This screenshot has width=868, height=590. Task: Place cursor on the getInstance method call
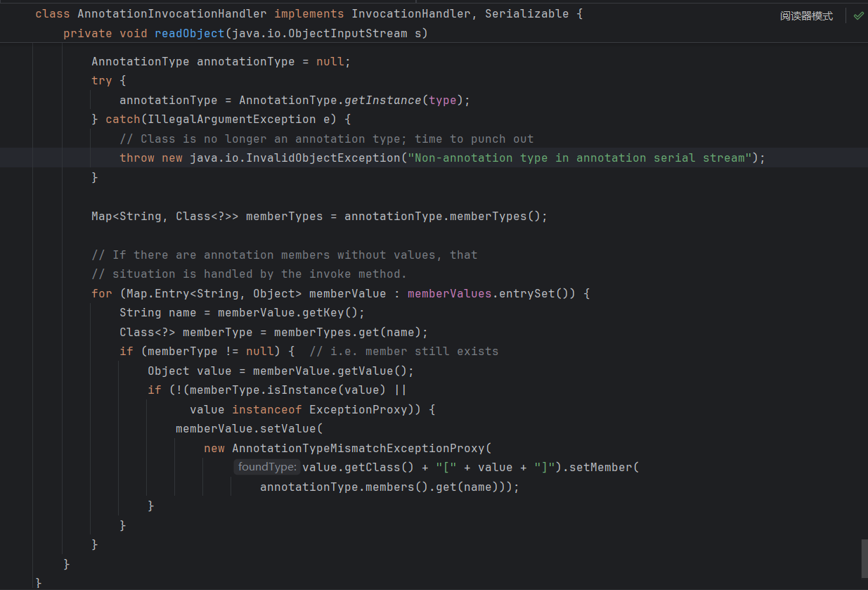pos(382,100)
